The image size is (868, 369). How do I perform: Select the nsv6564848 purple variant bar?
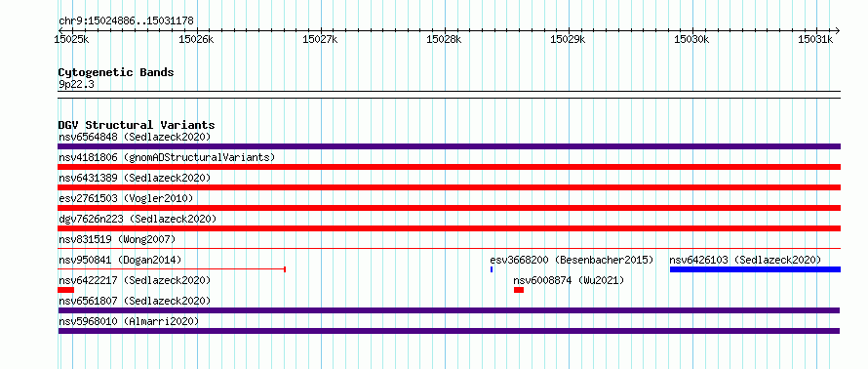pyautogui.click(x=449, y=146)
